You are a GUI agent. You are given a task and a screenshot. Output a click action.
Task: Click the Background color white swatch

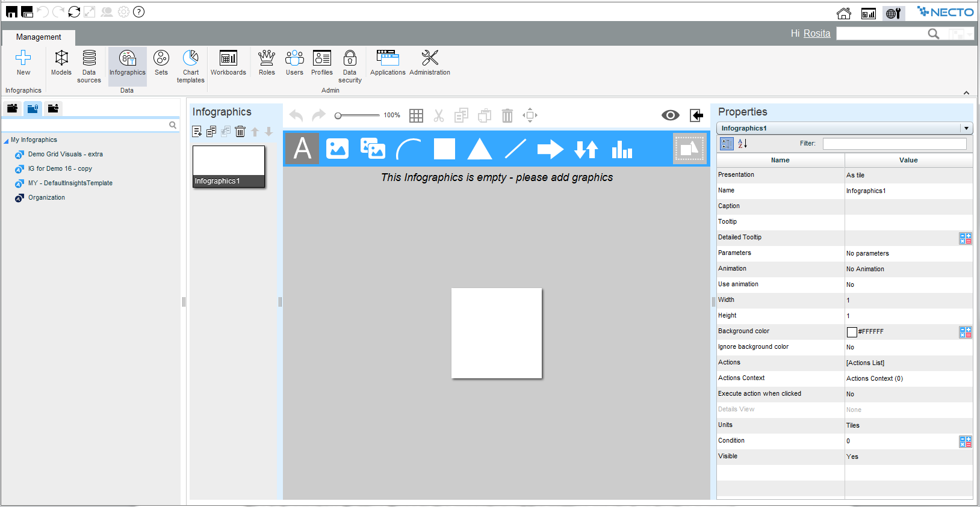852,332
